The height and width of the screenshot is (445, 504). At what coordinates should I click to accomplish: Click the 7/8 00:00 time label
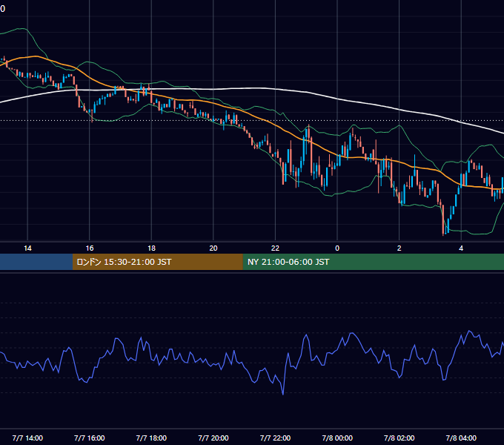(x=337, y=438)
